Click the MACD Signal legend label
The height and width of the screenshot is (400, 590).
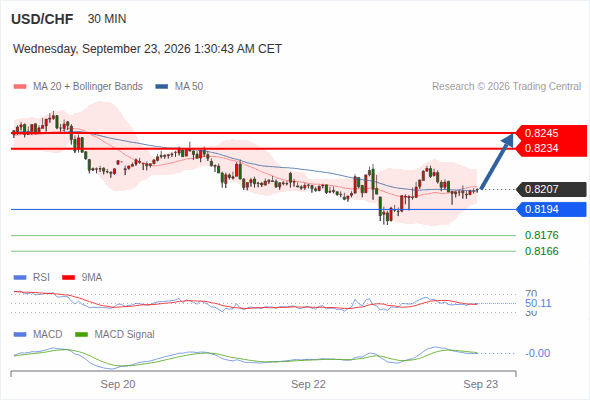tap(125, 335)
